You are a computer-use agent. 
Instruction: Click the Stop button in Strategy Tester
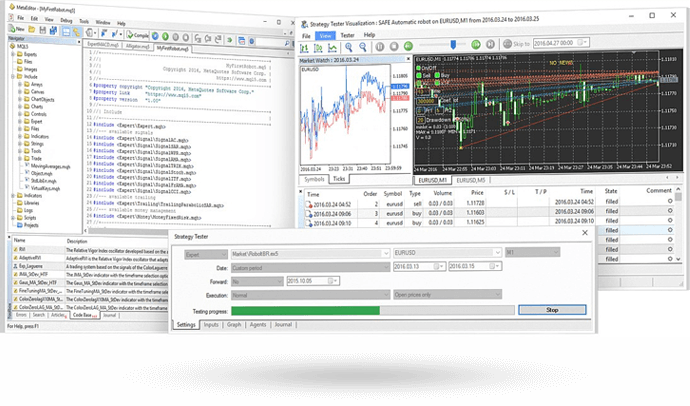point(552,310)
